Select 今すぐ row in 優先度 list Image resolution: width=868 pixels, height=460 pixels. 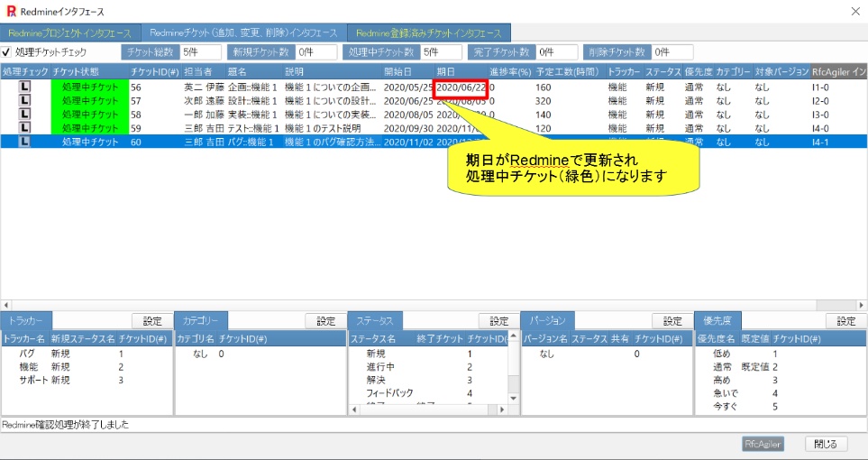click(x=781, y=407)
